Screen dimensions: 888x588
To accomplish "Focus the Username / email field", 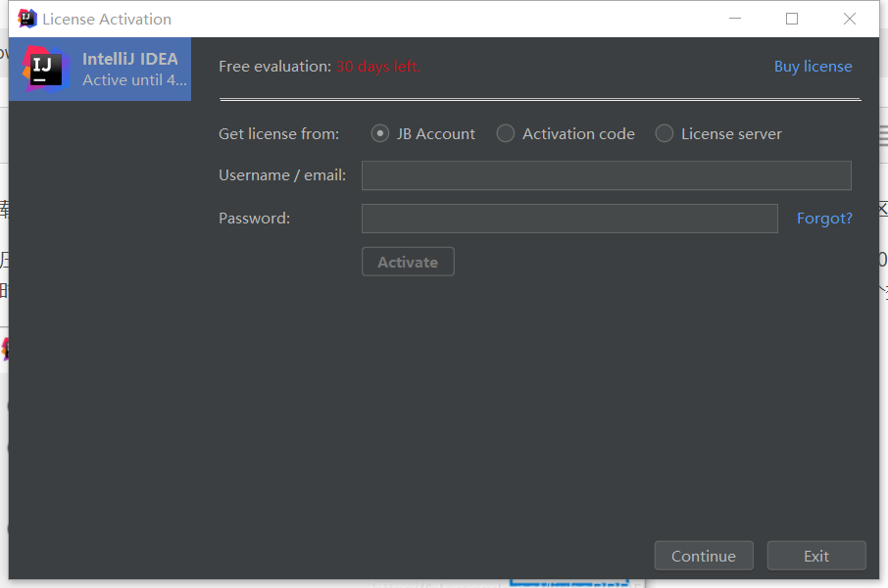I will [607, 175].
